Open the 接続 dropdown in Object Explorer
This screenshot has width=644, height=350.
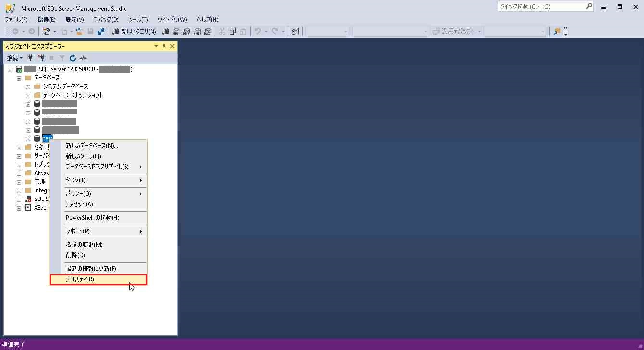click(14, 58)
